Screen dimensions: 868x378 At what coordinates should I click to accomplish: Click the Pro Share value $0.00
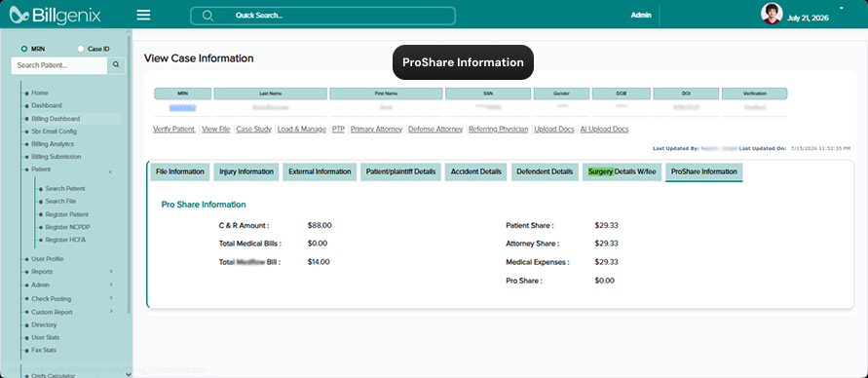coord(605,281)
